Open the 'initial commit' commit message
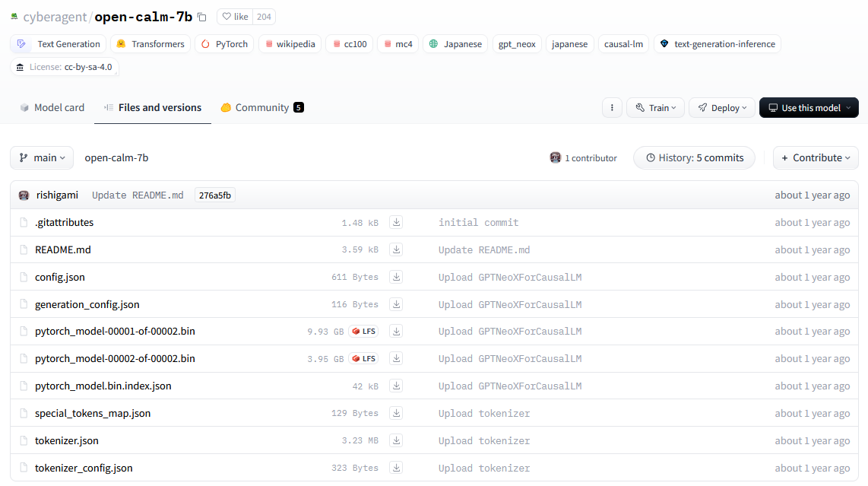This screenshot has width=868, height=486. 478,222
